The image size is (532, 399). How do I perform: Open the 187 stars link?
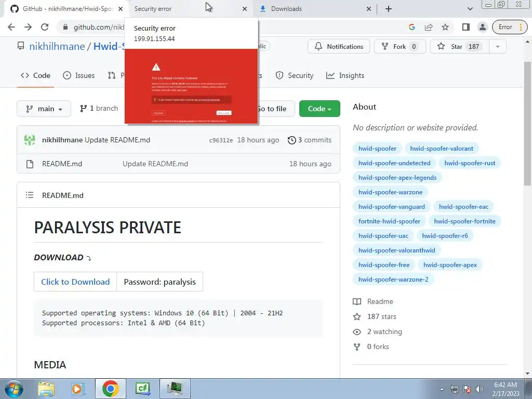click(375, 316)
